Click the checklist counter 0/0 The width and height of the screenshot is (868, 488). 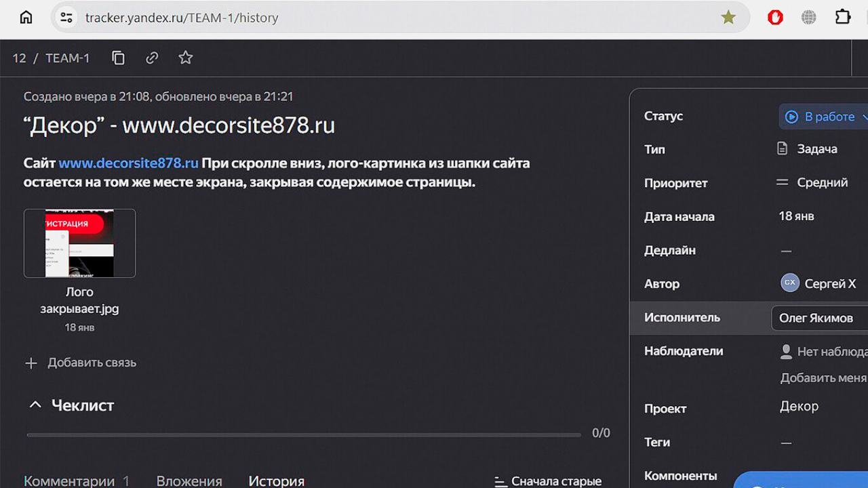(x=601, y=433)
